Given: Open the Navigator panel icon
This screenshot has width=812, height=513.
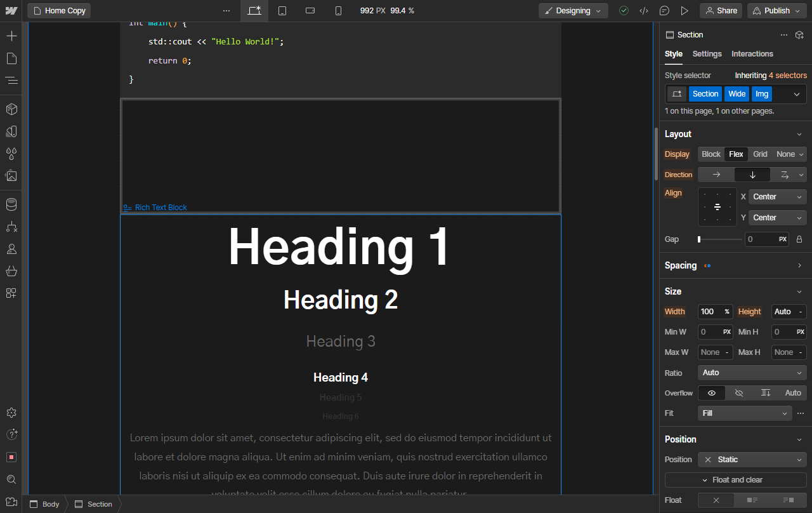Looking at the screenshot, I should pos(11,81).
